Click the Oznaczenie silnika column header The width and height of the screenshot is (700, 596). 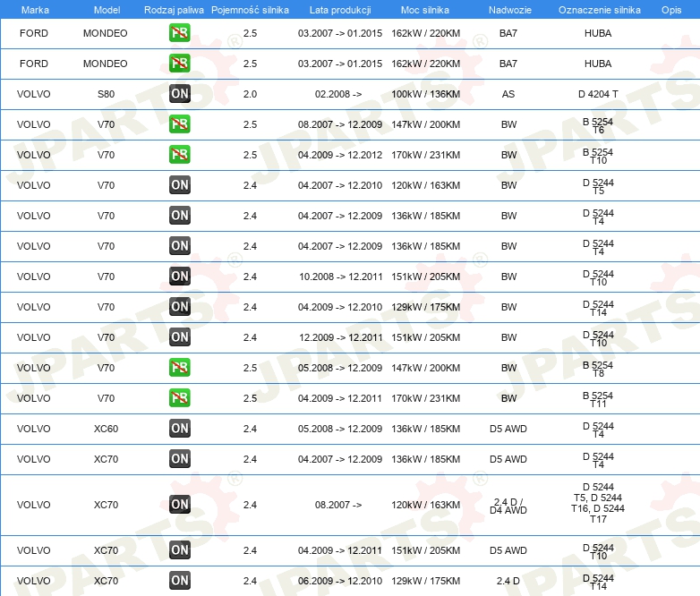coord(599,10)
